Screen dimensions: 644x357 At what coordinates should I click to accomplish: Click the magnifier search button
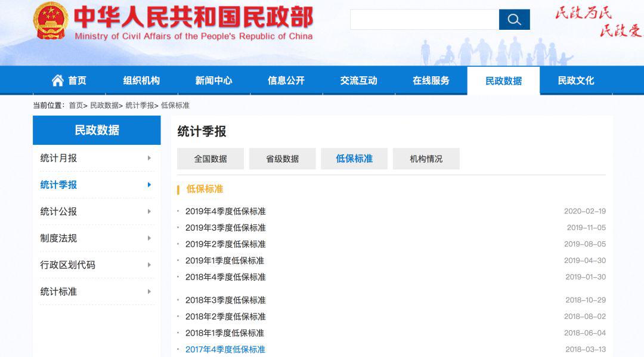(x=514, y=19)
